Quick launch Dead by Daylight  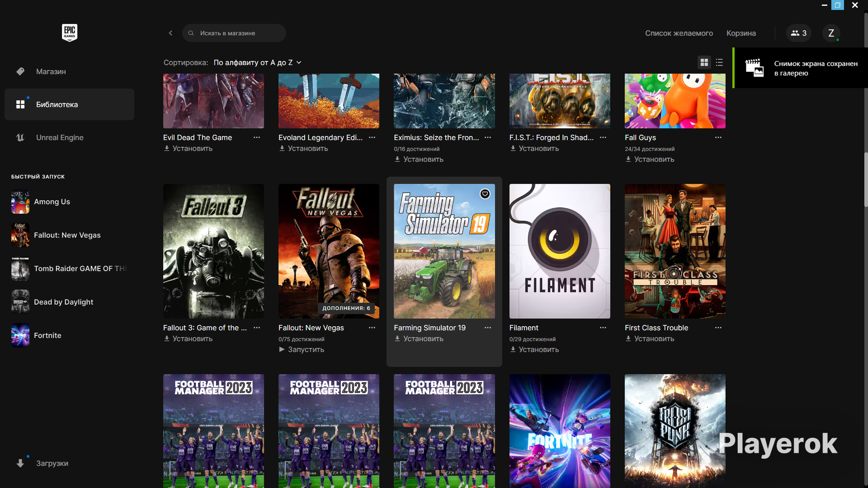pyautogui.click(x=69, y=302)
